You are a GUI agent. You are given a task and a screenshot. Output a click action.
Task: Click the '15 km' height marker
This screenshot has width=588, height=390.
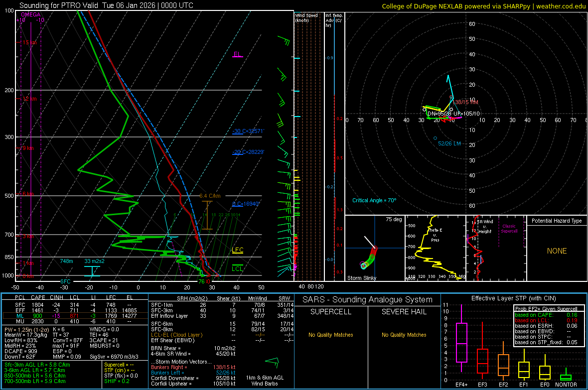tap(29, 42)
